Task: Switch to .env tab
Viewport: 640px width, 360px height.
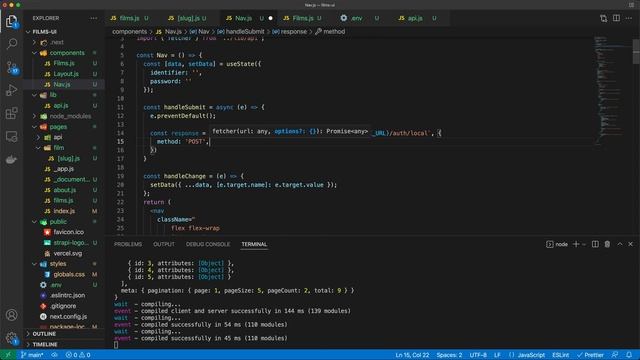Action: pos(356,18)
